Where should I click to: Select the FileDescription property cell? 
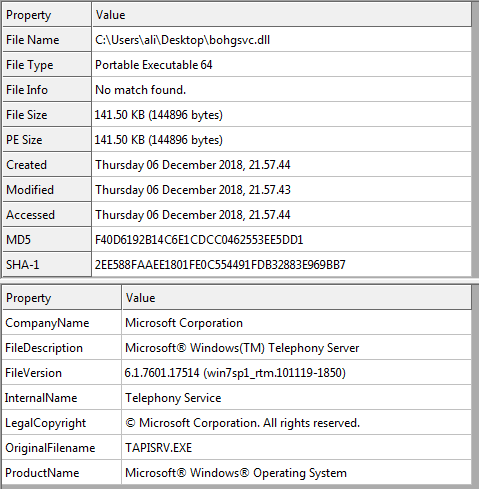tap(62, 348)
